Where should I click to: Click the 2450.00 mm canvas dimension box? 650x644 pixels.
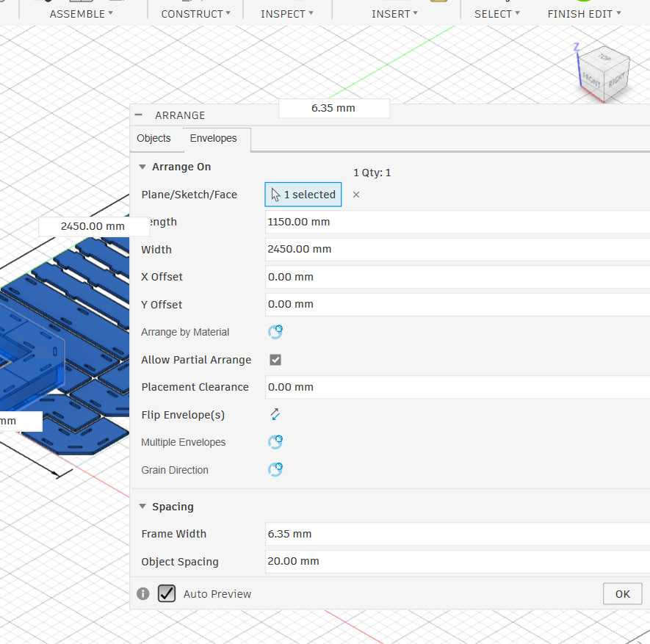[93, 226]
